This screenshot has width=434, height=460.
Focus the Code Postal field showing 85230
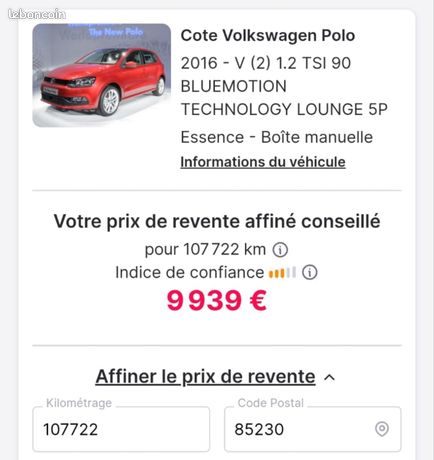point(313,429)
